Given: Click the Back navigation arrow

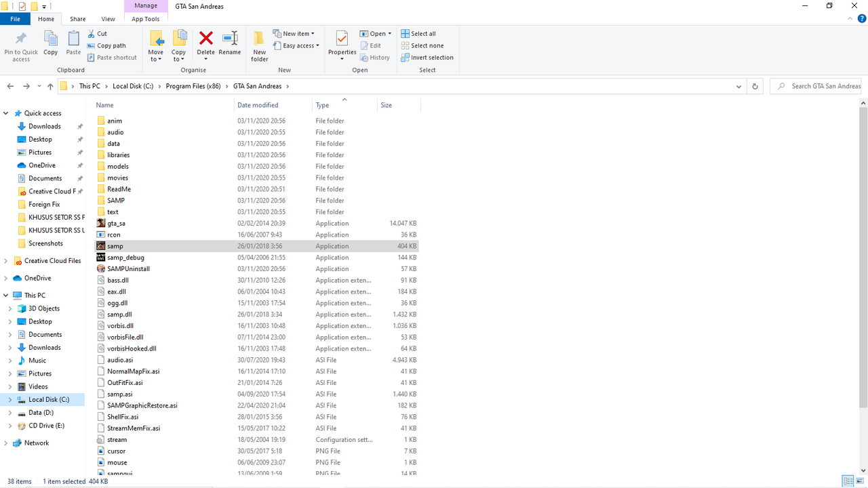Looking at the screenshot, I should 10,86.
